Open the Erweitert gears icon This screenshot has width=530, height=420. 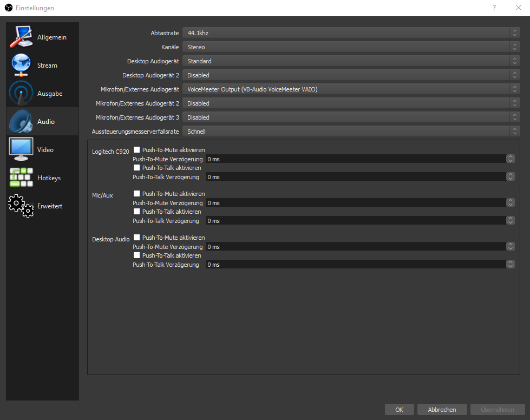[21, 206]
